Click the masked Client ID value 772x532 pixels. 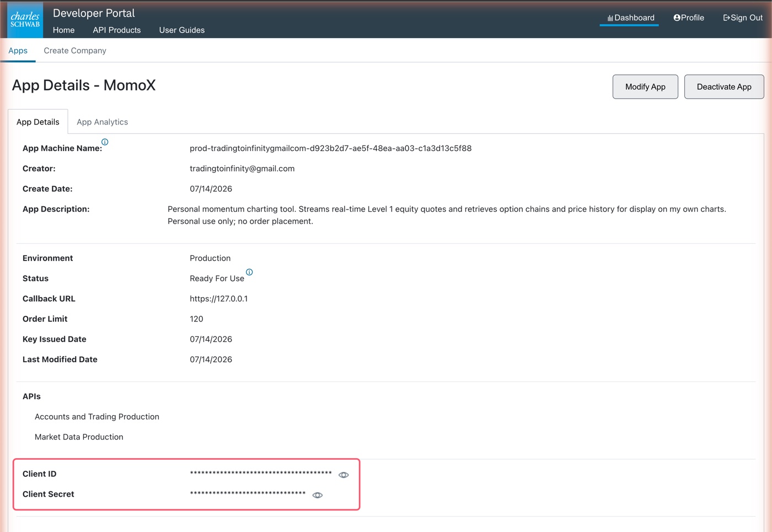tap(261, 474)
